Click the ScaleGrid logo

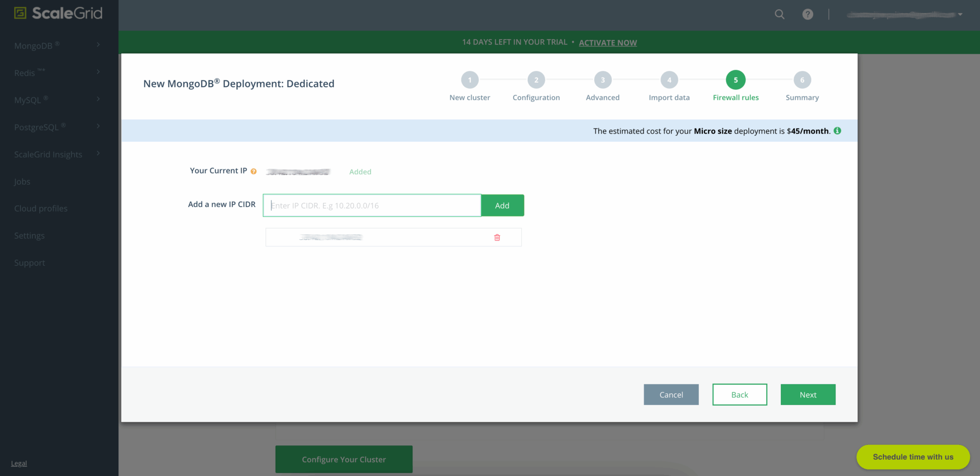click(x=58, y=13)
